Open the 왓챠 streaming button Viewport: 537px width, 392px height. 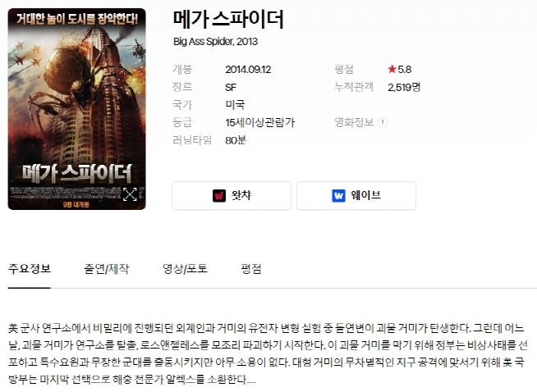232,196
